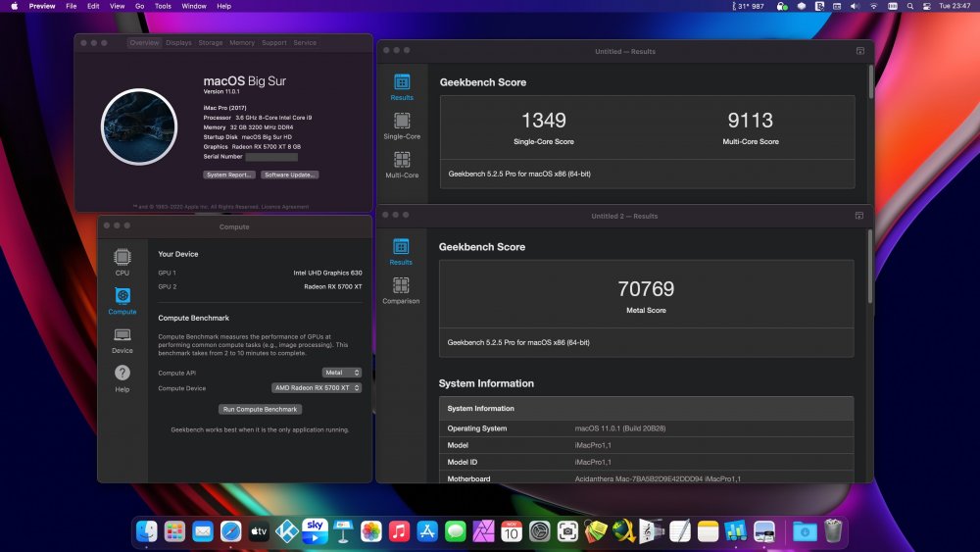
Task: Click the 70769 Metal Score value
Action: pyautogui.click(x=646, y=289)
